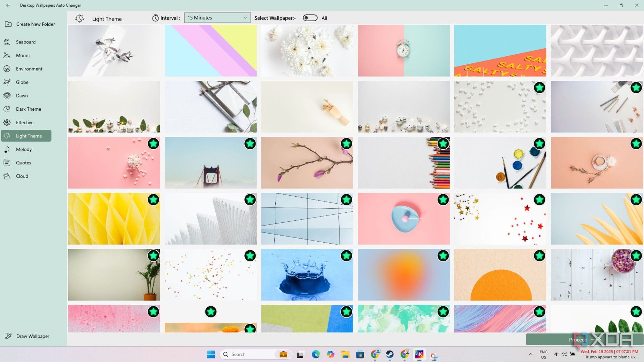Click the Melody music note icon

click(7, 149)
